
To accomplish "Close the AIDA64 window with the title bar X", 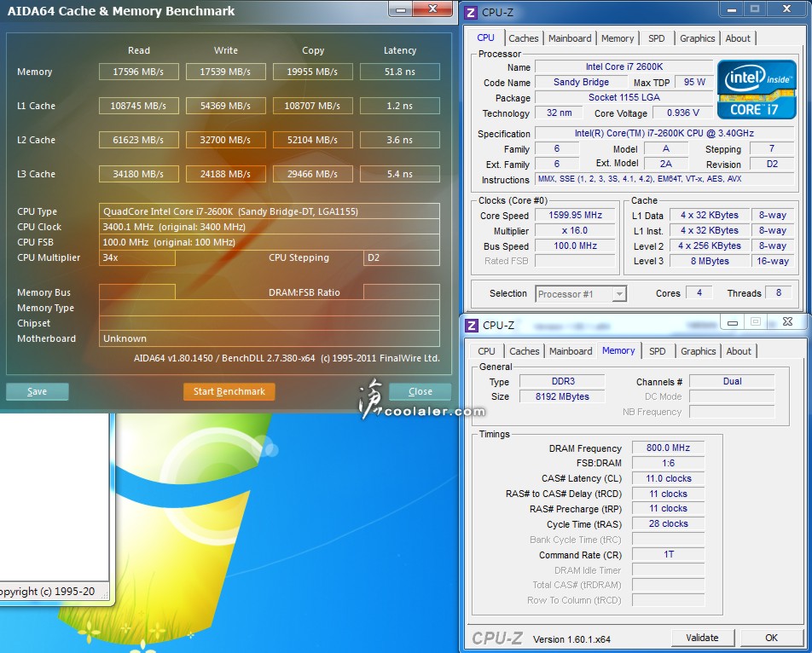I will click(433, 9).
